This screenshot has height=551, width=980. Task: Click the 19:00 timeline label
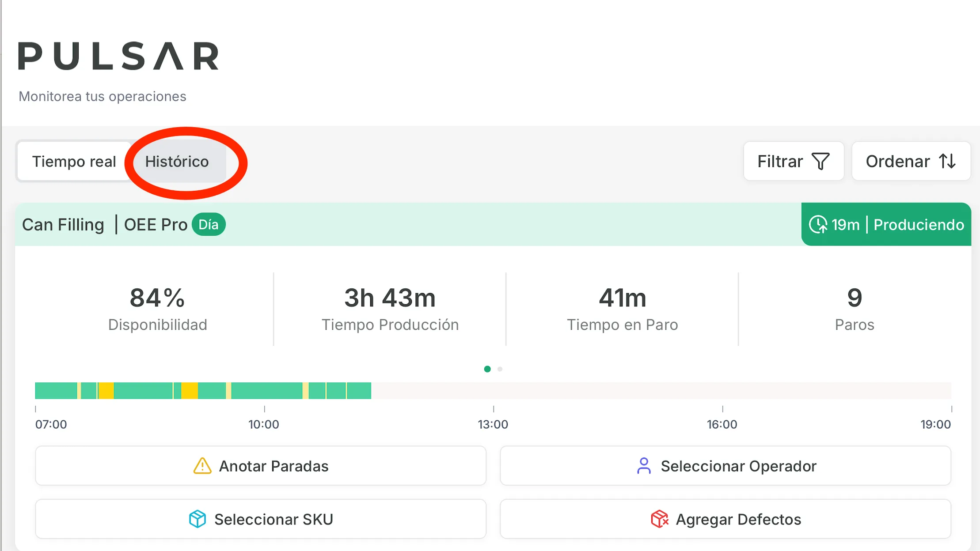935,424
